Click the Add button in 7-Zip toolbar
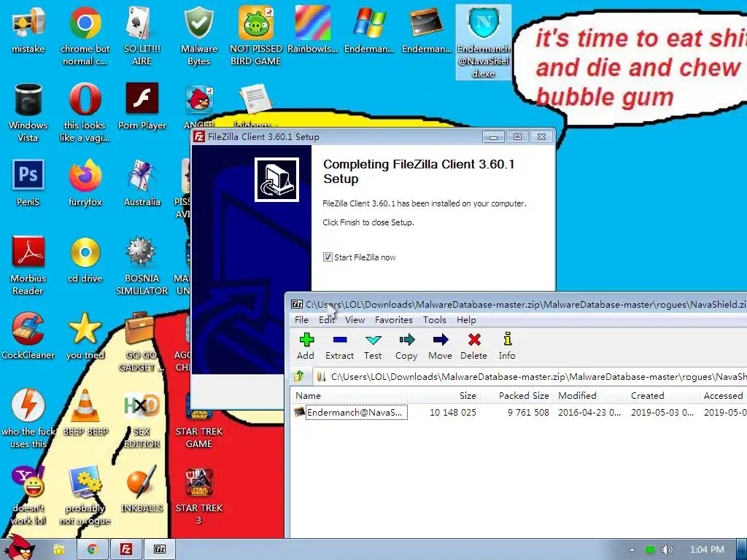The image size is (747, 560). coord(306,346)
